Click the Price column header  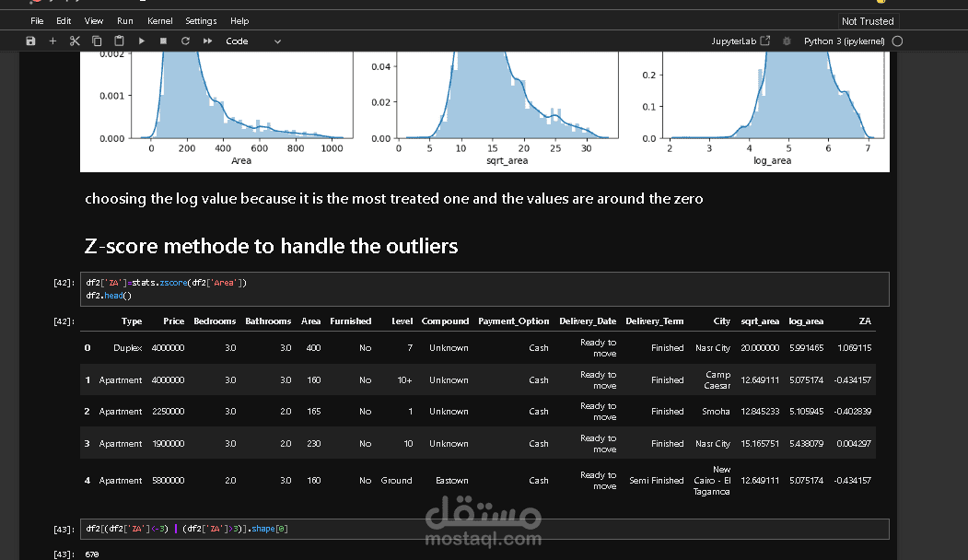[x=173, y=321]
